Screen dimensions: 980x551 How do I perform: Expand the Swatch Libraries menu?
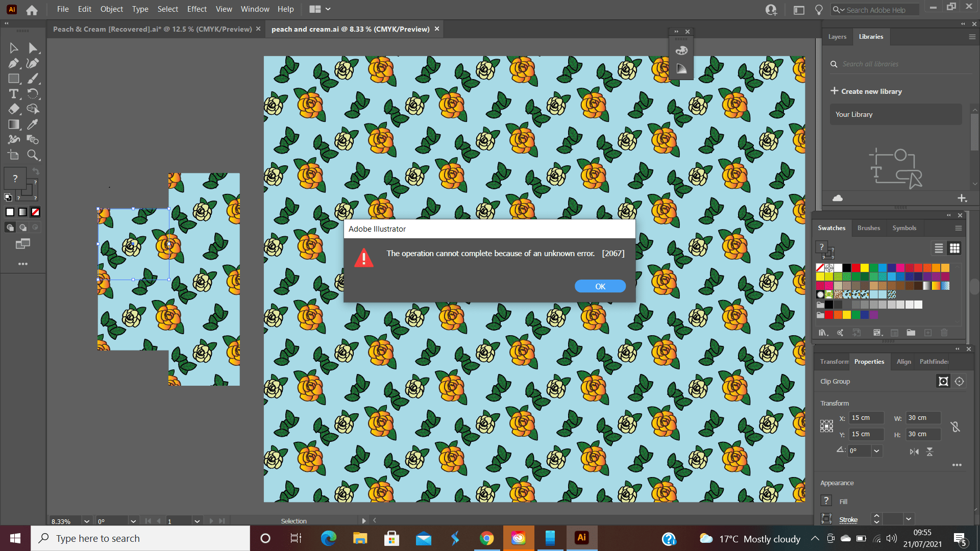pyautogui.click(x=823, y=333)
